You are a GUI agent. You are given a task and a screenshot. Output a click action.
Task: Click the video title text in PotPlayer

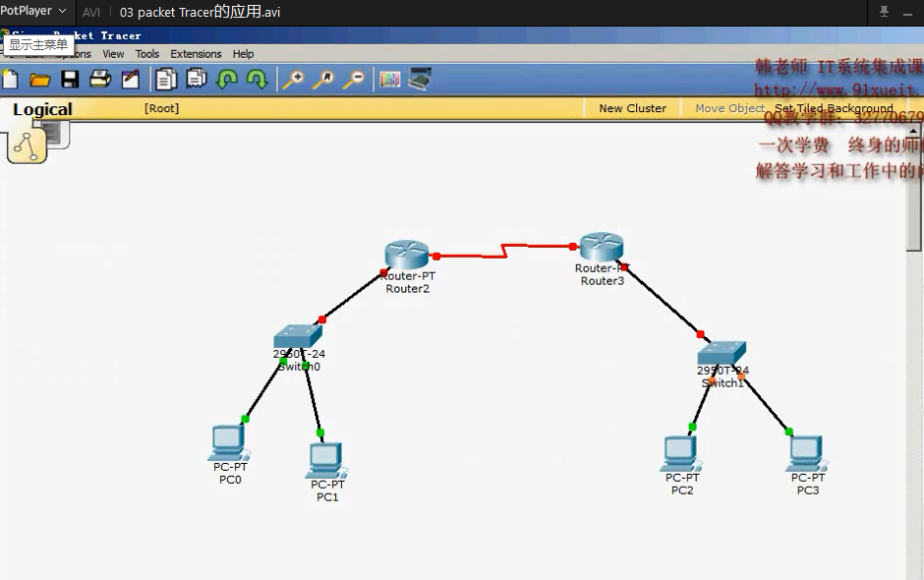(200, 12)
